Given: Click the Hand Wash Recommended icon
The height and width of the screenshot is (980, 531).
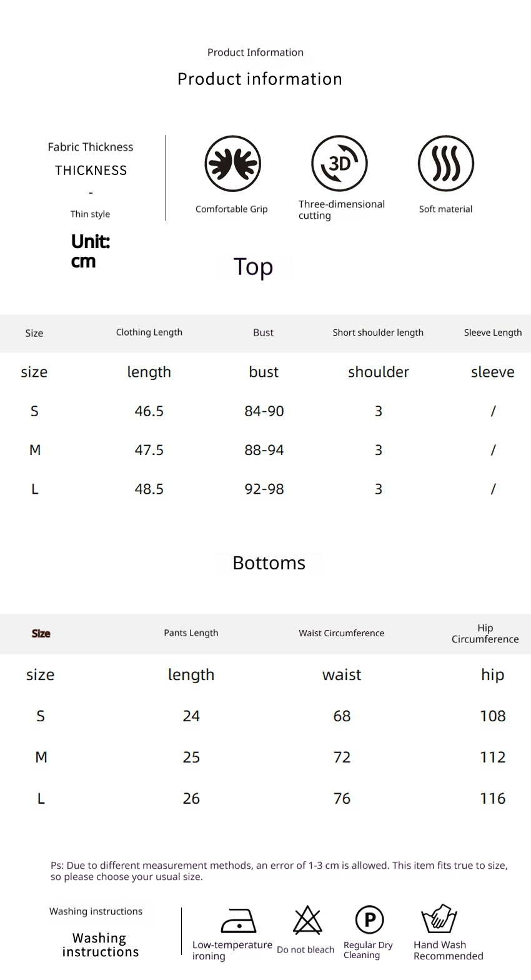Looking at the screenshot, I should click(440, 918).
